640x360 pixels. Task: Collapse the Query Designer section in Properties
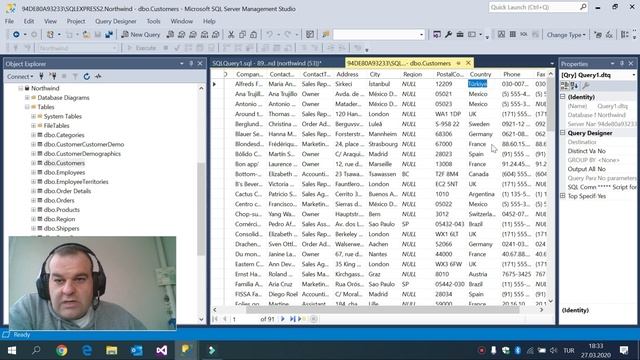563,133
